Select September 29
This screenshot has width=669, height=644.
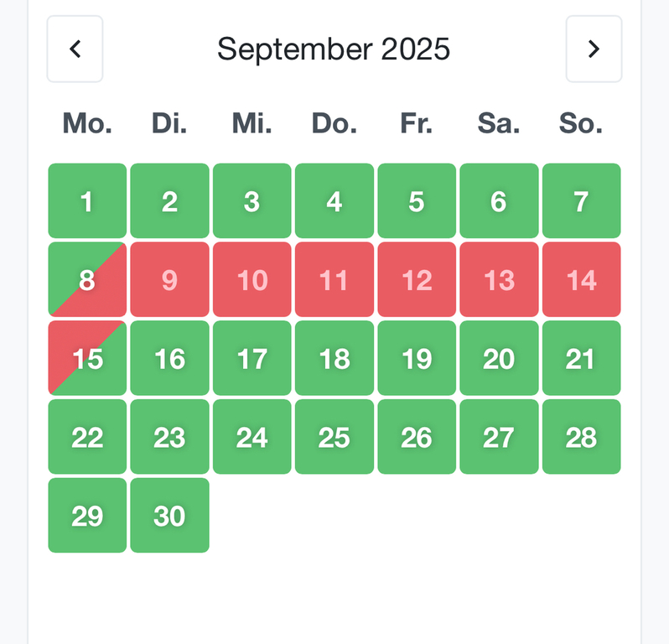[87, 516]
